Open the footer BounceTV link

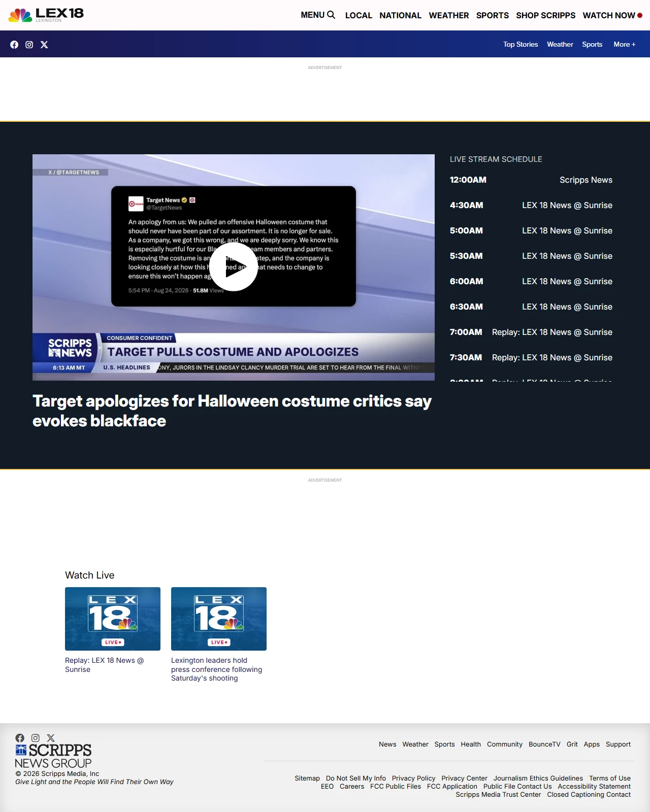544,744
